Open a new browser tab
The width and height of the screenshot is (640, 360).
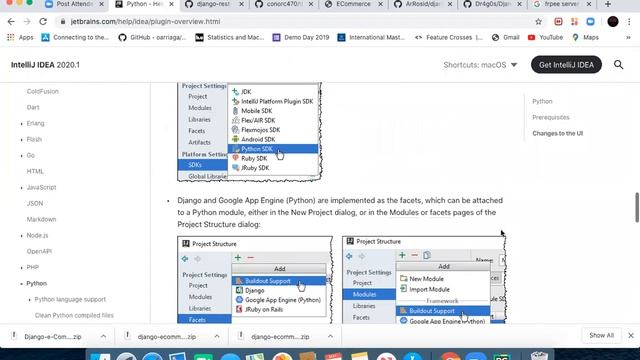click(608, 4)
